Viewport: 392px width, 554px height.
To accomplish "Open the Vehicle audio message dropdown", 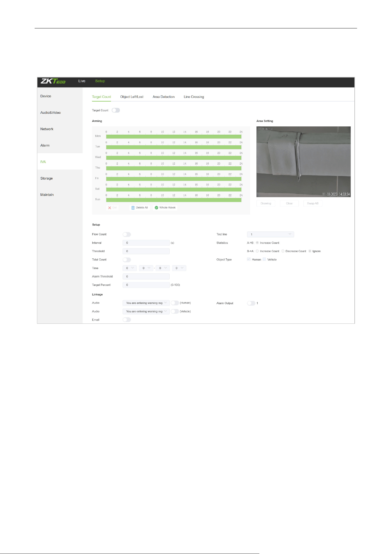I will 146,311.
